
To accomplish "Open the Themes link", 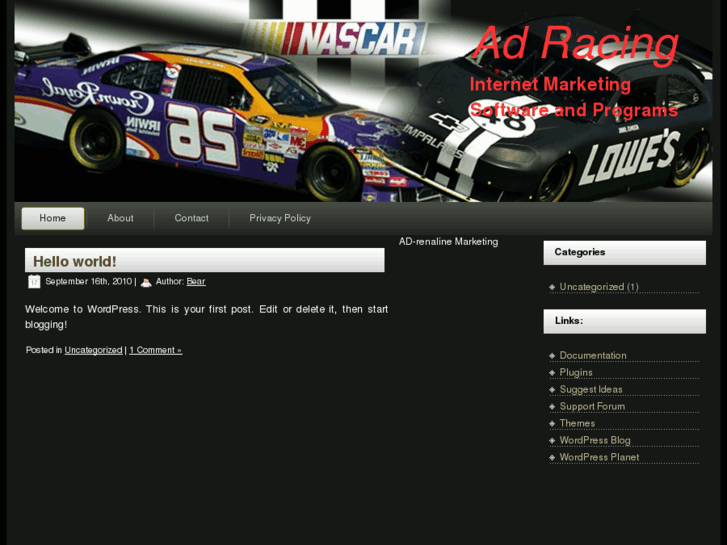I will pos(577,423).
